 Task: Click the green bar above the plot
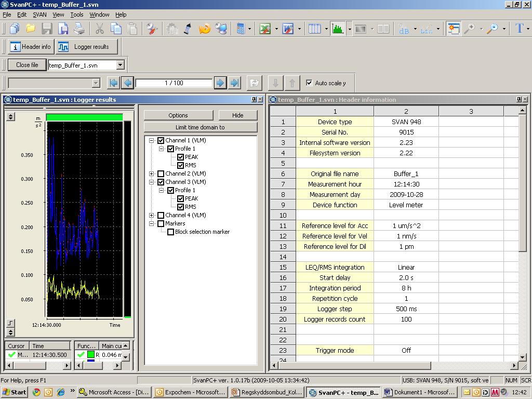click(x=85, y=117)
